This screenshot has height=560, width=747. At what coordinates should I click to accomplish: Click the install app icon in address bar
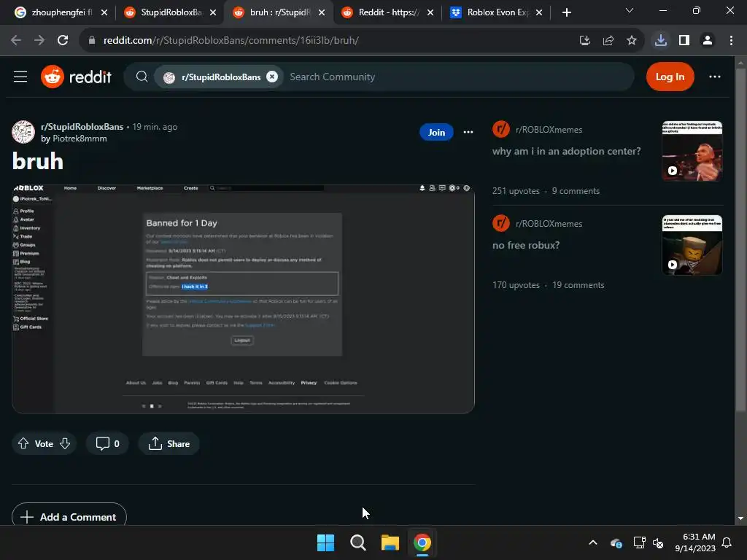[x=585, y=41]
